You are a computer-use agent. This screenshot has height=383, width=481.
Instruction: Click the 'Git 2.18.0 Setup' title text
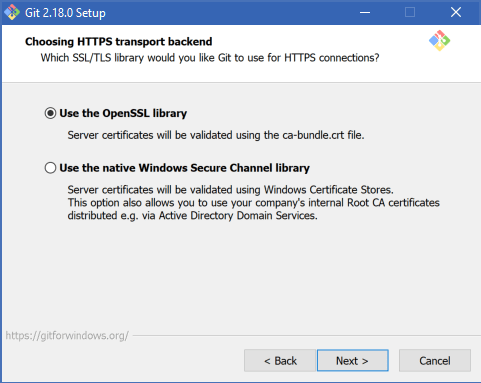pyautogui.click(x=65, y=13)
